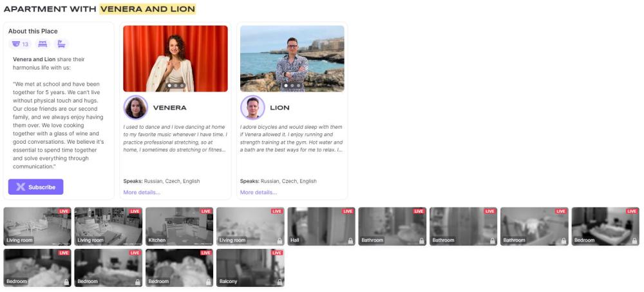
Task: Click the bed icon under About this Place
Action: pyautogui.click(x=43, y=44)
